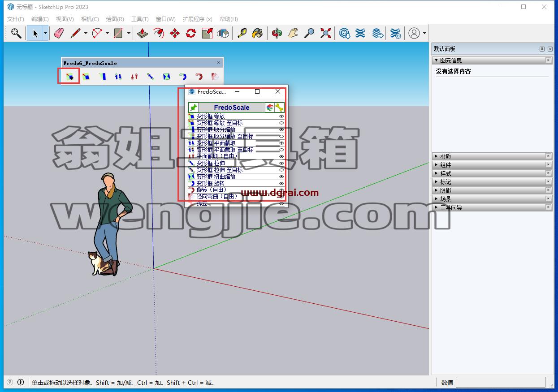558x392 pixels.
Task: Click FredoScale twist scaling toolbar icon
Action: coord(167,77)
